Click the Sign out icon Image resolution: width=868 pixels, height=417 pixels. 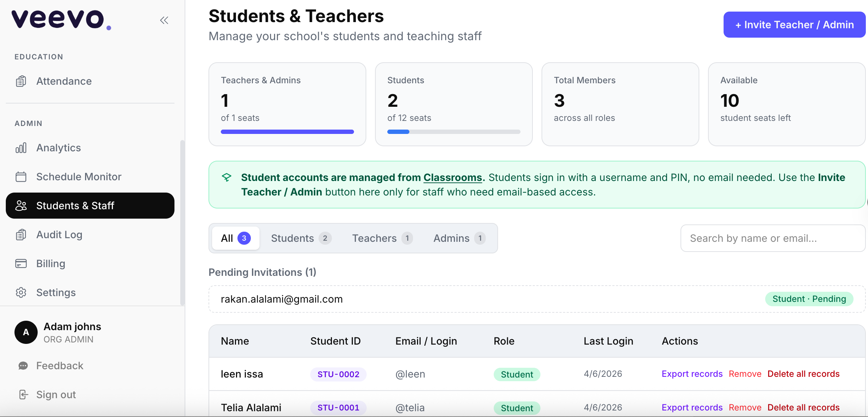click(23, 395)
